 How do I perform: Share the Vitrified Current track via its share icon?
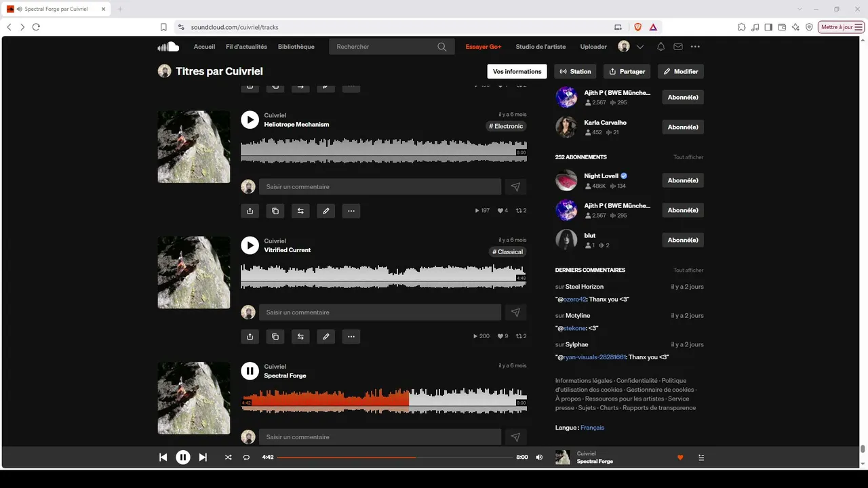250,336
